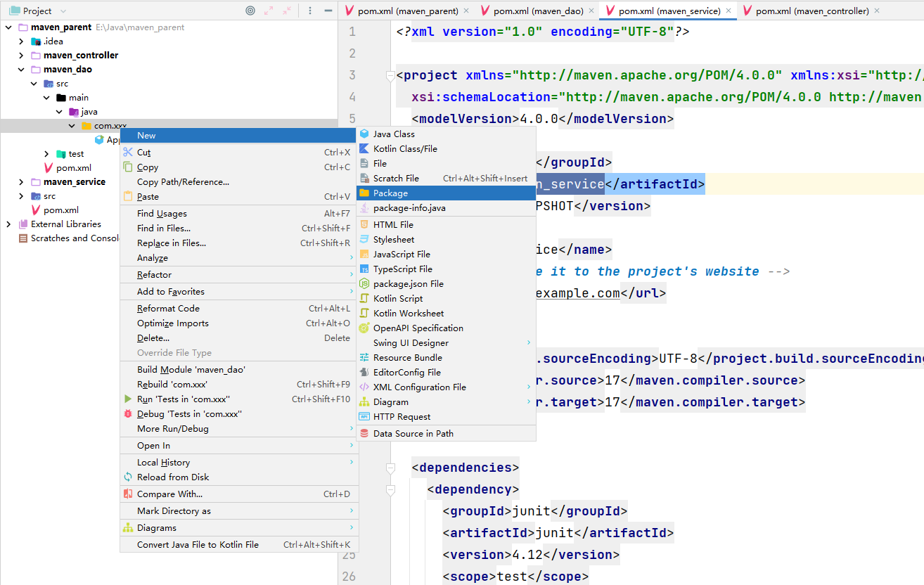Viewport: 924px width, 585px height.
Task: Close the pom.xml (maven_service) tab
Action: coord(729,11)
